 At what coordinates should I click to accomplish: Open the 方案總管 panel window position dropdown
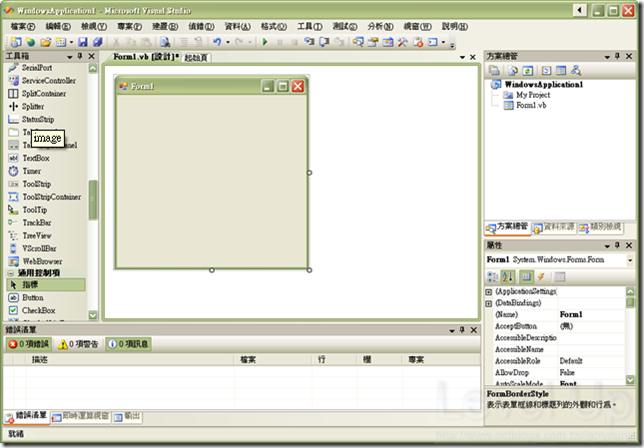tap(607, 56)
